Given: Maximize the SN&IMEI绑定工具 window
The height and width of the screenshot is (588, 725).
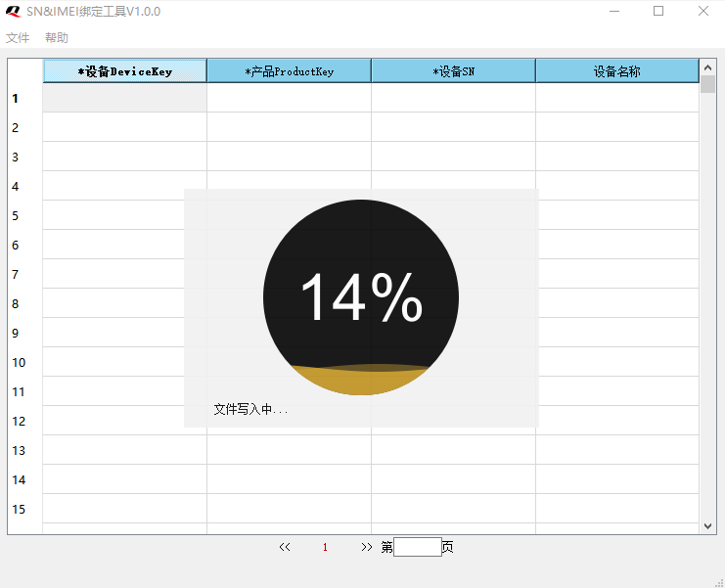Looking at the screenshot, I should pos(658,11).
